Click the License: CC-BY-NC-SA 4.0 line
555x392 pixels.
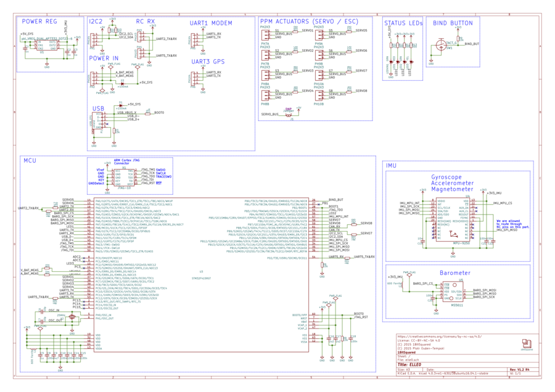click(x=418, y=340)
